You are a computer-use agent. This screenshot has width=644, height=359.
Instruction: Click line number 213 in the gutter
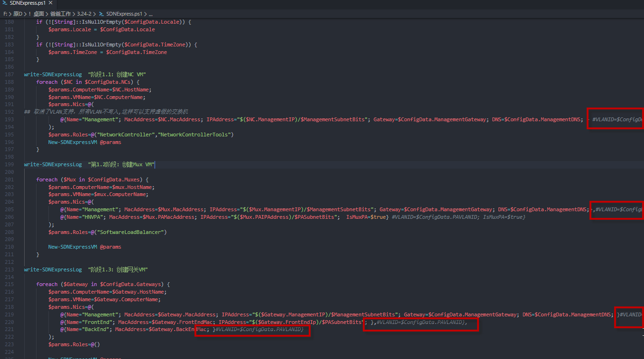click(9, 269)
